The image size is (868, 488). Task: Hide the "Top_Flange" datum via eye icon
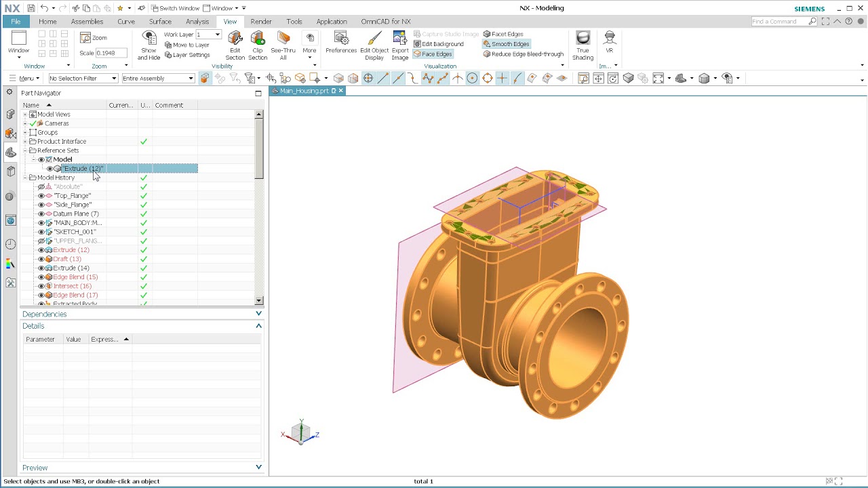coord(41,196)
